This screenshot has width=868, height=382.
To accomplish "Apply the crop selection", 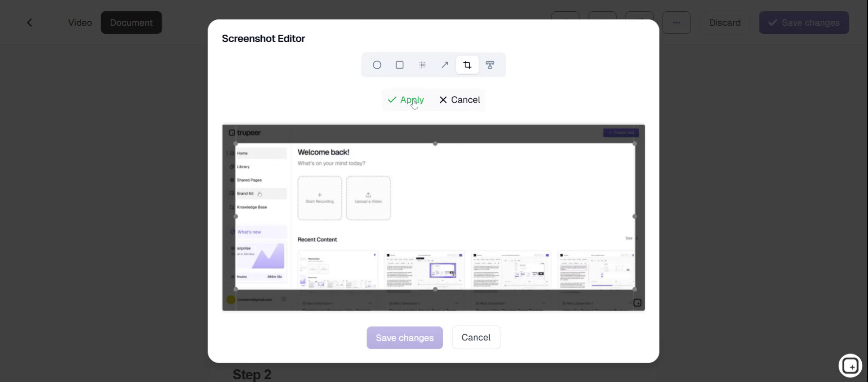I will (x=406, y=100).
